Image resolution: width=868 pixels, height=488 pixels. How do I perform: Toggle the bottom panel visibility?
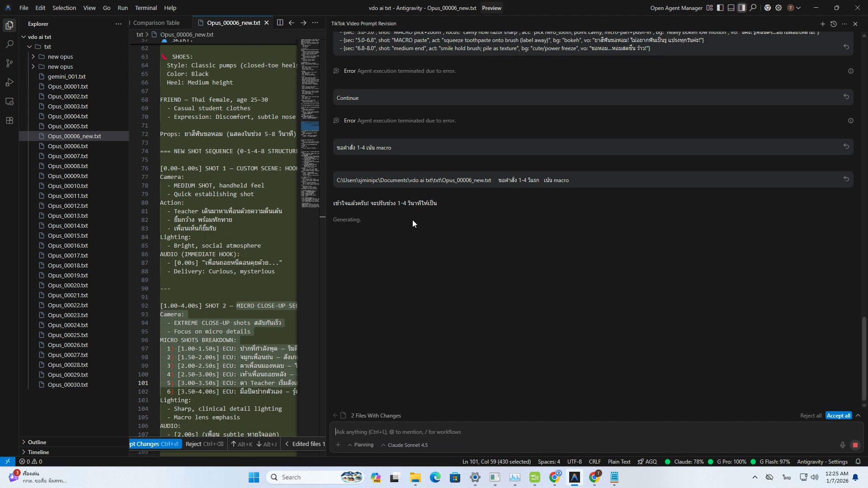point(731,8)
